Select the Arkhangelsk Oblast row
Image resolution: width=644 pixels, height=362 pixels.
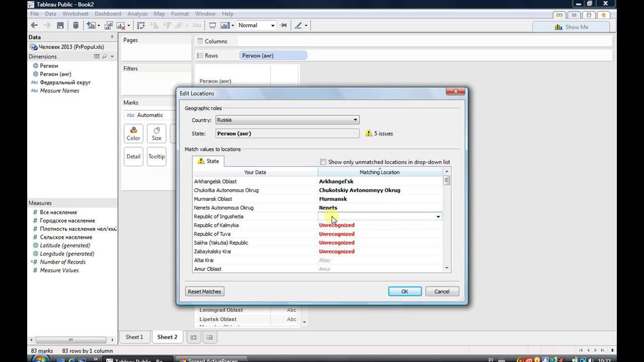pyautogui.click(x=317, y=182)
